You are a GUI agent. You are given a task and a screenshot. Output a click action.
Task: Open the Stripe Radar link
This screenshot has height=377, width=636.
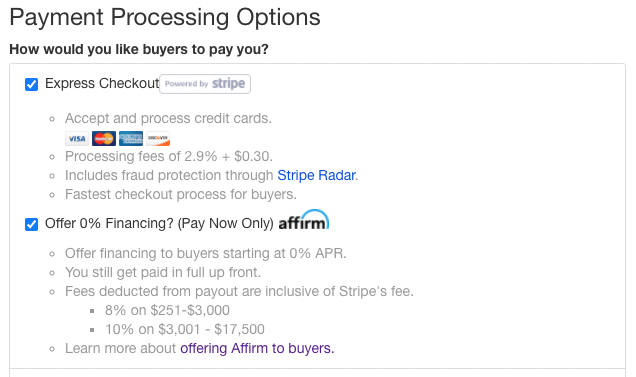click(x=316, y=175)
